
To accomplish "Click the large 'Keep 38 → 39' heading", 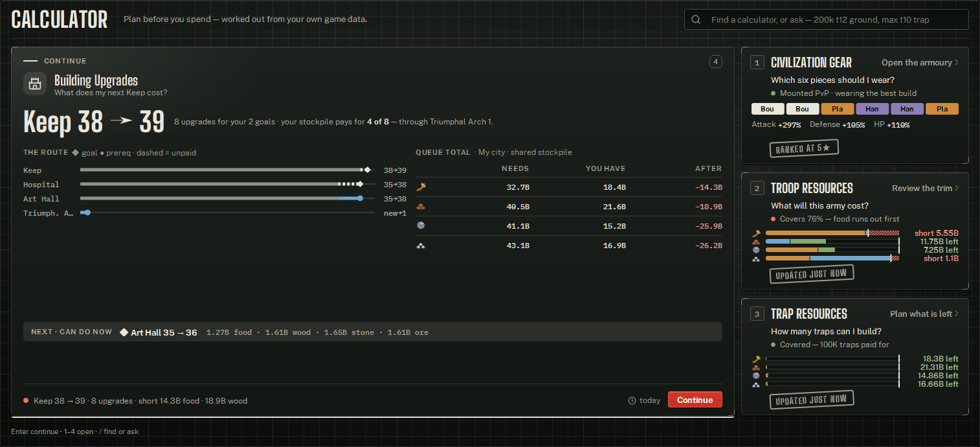I will (94, 122).
